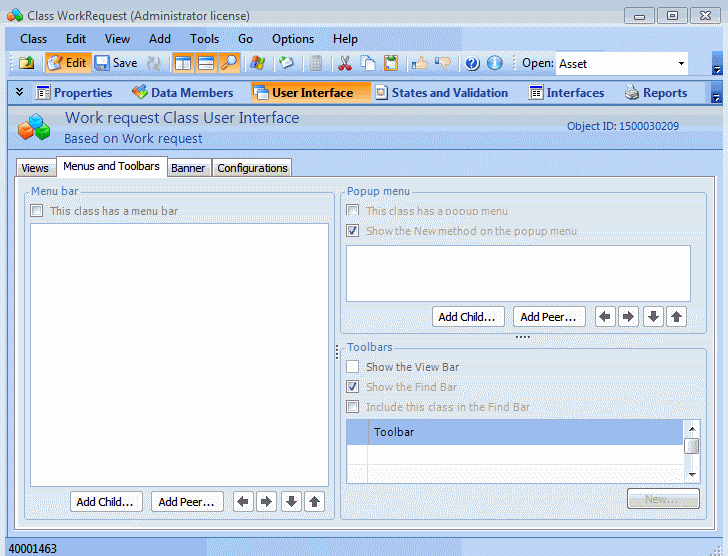Save the class with the Save button
Viewport: 728px width, 556px height.
116,63
